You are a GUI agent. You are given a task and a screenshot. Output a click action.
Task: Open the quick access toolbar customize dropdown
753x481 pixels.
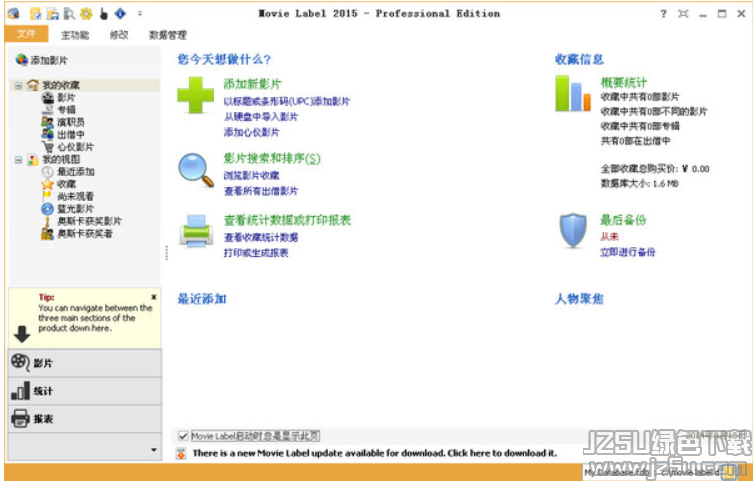140,14
